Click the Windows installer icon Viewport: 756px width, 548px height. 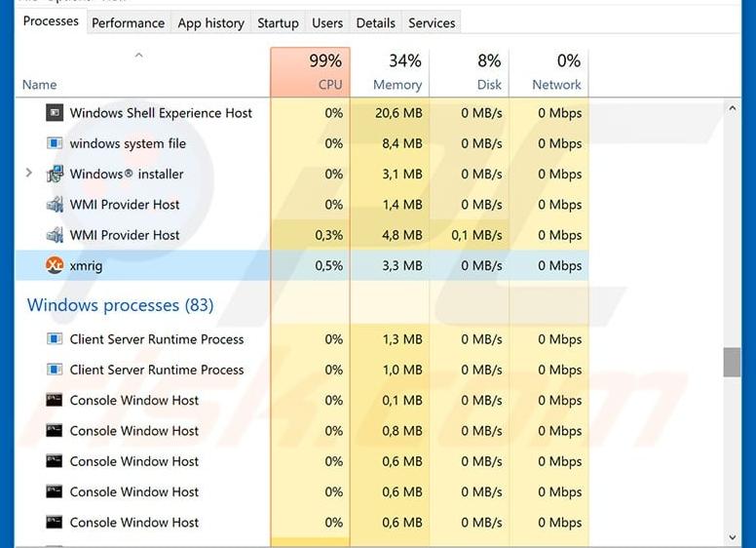tap(55, 174)
